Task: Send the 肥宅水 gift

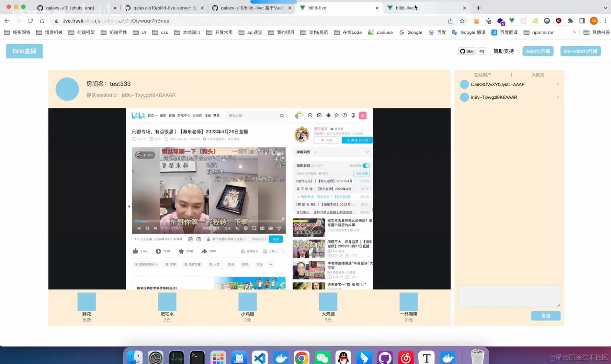Action: 167,307
